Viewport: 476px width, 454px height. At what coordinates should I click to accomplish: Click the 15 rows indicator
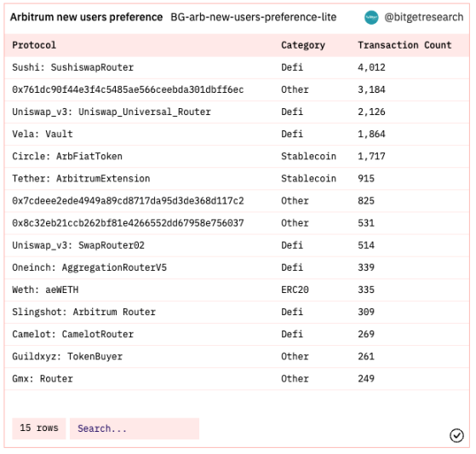coord(39,428)
